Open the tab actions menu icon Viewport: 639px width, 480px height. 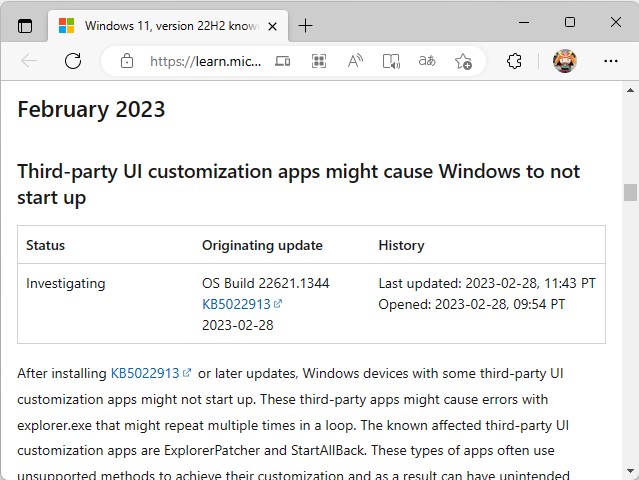[25, 26]
